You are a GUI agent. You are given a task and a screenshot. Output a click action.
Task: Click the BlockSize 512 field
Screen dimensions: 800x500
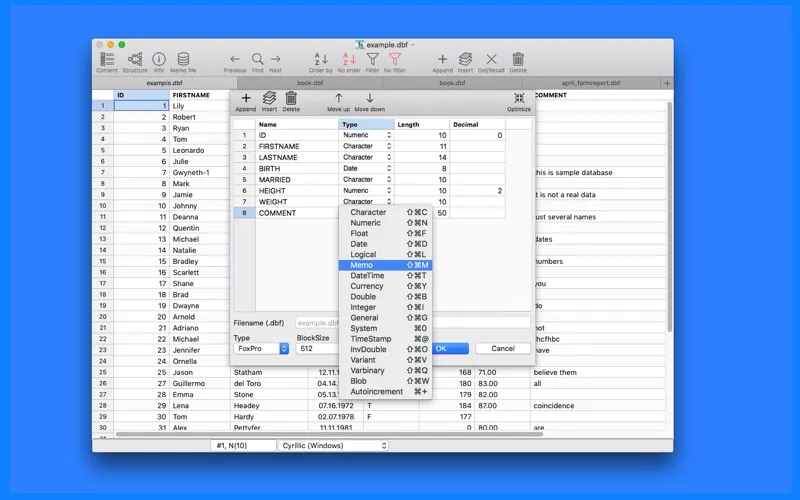[317, 348]
